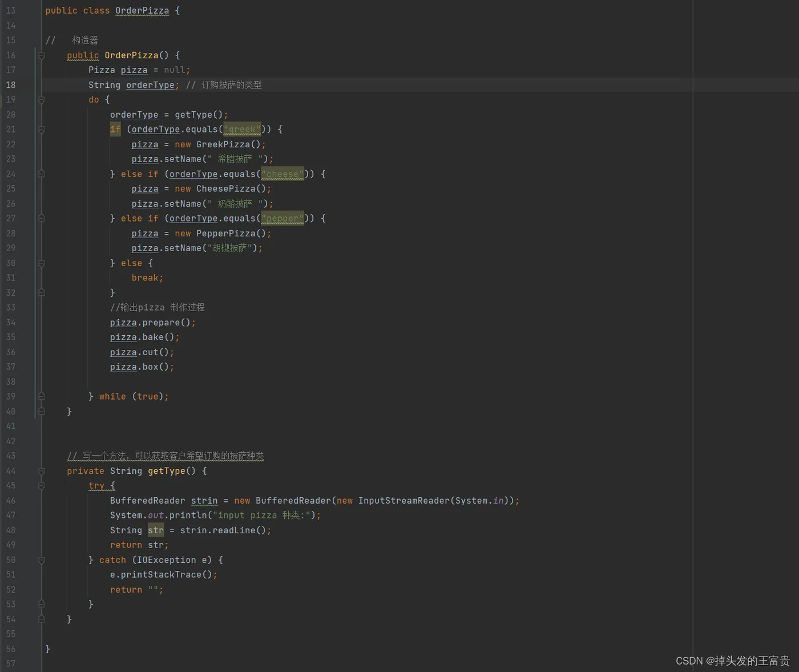Collapse the else block fold marker on line 30
Viewport: 799px width, 672px height.
pos(41,263)
